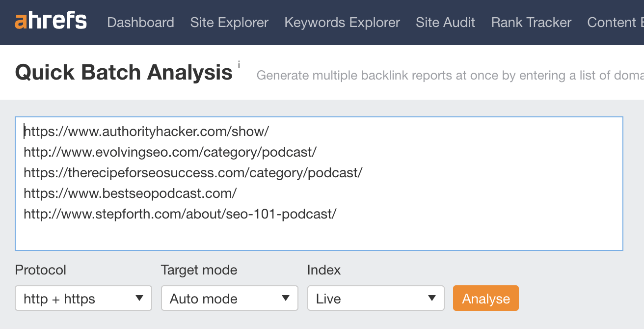Viewport: 644px width, 329px height.
Task: Click the empty space below the URLs in the textarea
Action: [x=319, y=237]
